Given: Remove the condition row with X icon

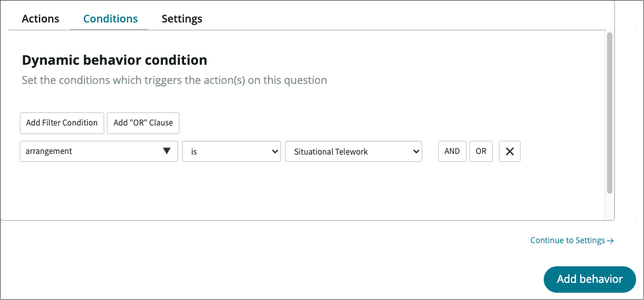Looking at the screenshot, I should tap(509, 151).
